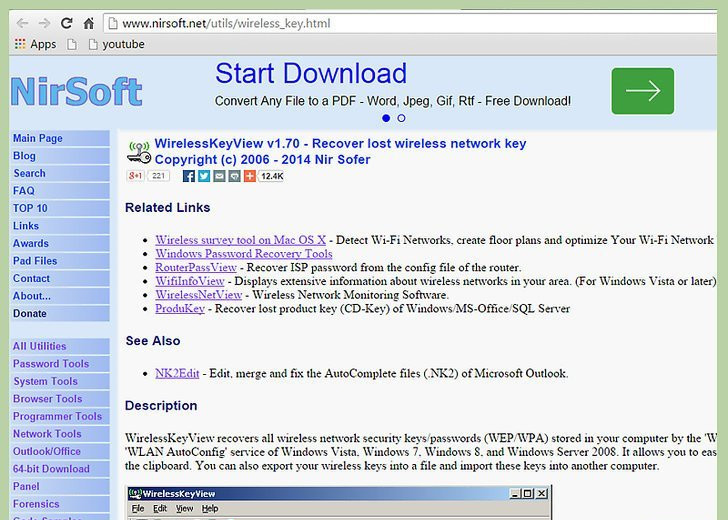Open Browser Tools in the sidebar
Viewport: 728px width, 520px height.
60,399
